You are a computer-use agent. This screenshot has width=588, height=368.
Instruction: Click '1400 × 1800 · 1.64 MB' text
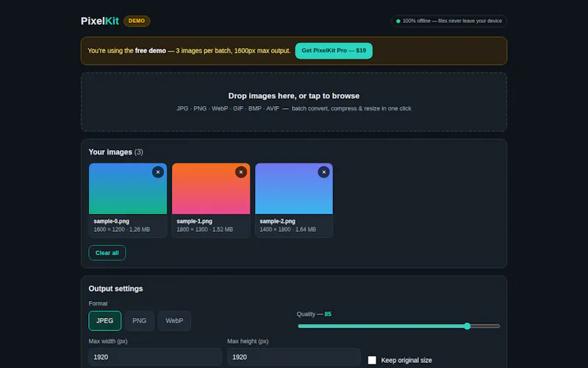point(287,230)
